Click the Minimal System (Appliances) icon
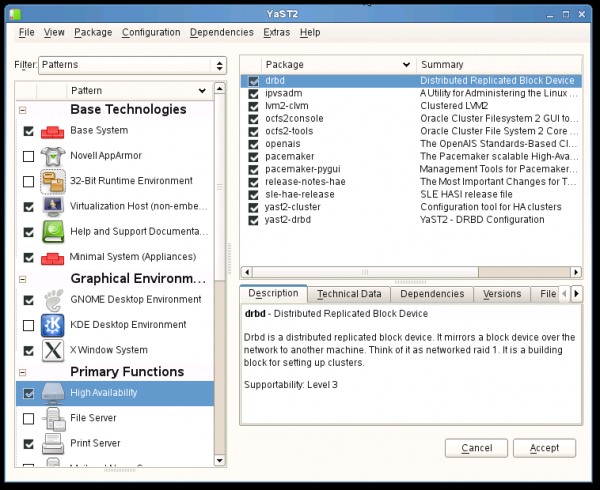This screenshot has width=600, height=490. (52, 258)
